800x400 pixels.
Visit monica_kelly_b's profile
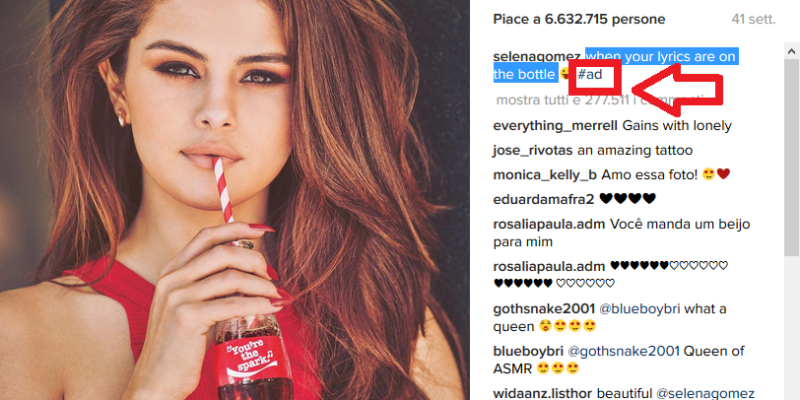pos(545,175)
